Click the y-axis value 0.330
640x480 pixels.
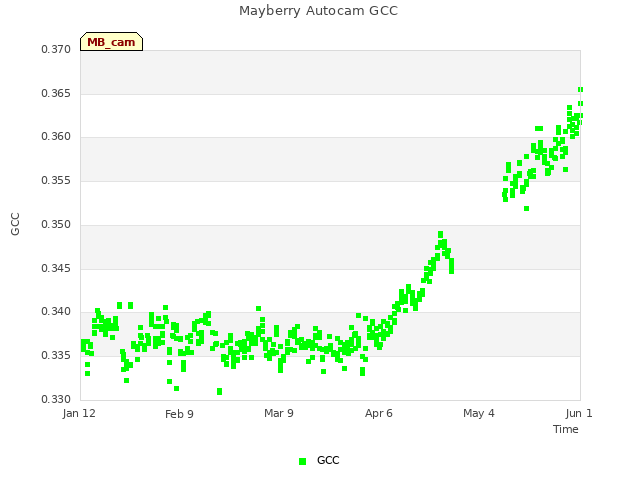point(56,399)
